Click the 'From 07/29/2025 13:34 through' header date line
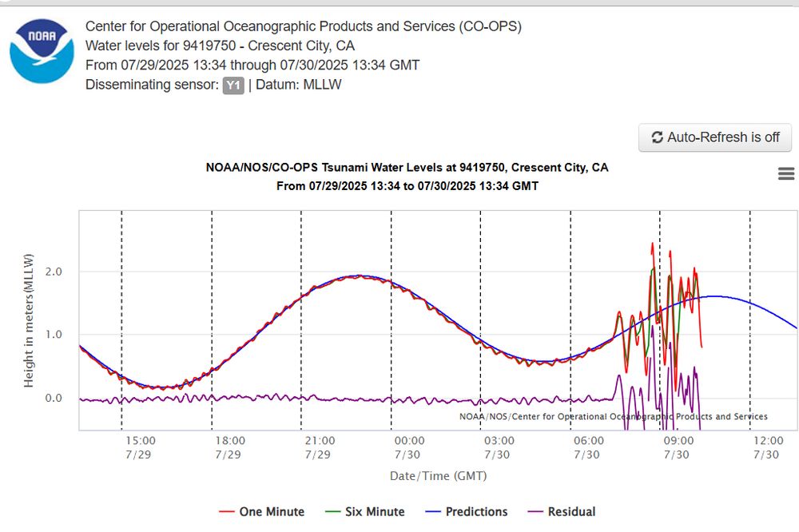The width and height of the screenshot is (799, 532). (x=252, y=66)
